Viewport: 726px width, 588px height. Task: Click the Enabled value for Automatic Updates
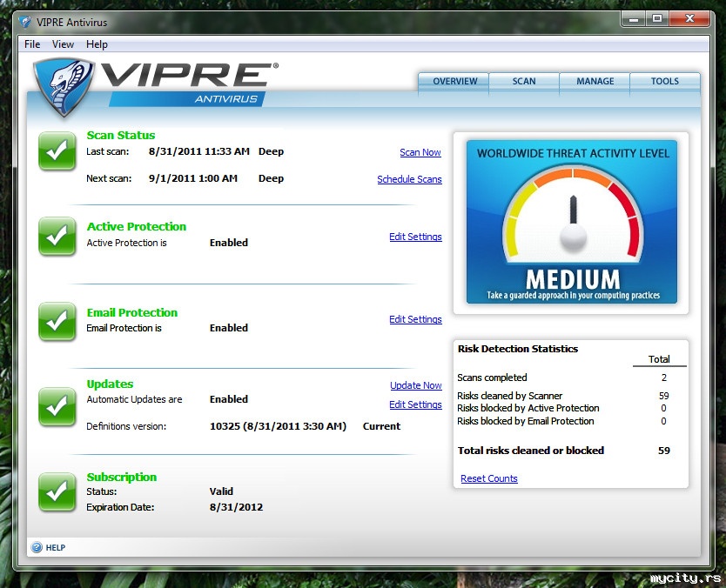(x=229, y=398)
